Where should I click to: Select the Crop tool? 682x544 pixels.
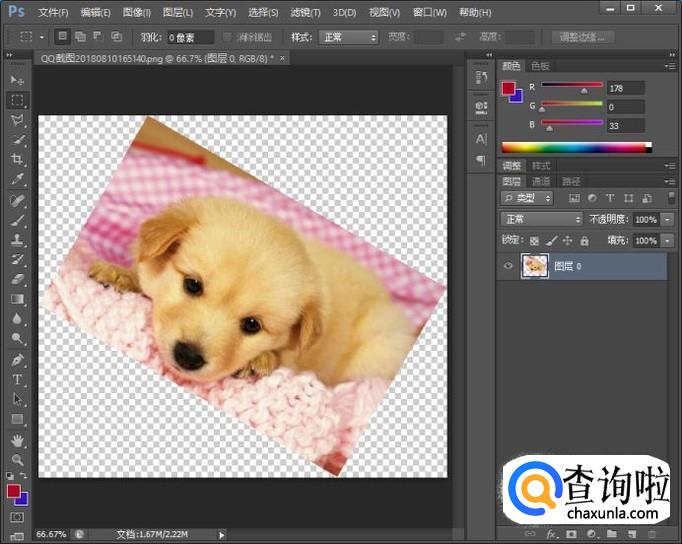[x=18, y=160]
